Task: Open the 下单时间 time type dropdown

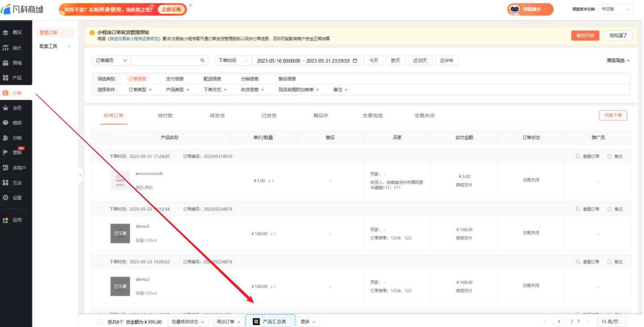Action: tap(233, 60)
